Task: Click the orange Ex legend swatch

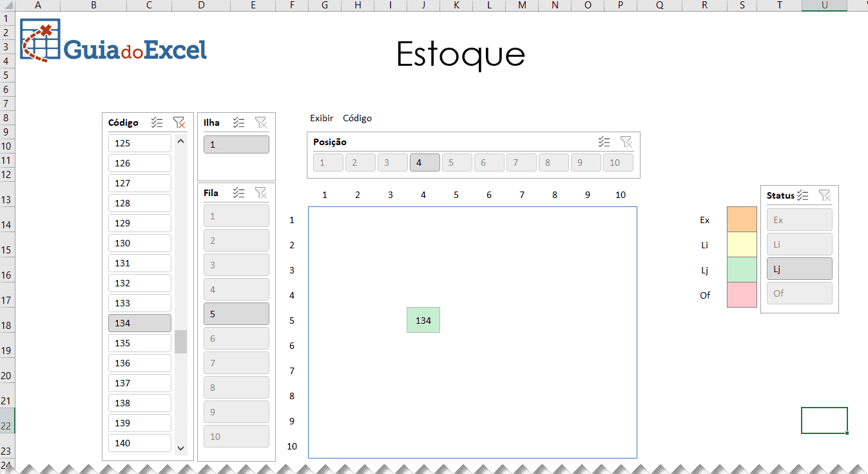Action: tap(742, 219)
